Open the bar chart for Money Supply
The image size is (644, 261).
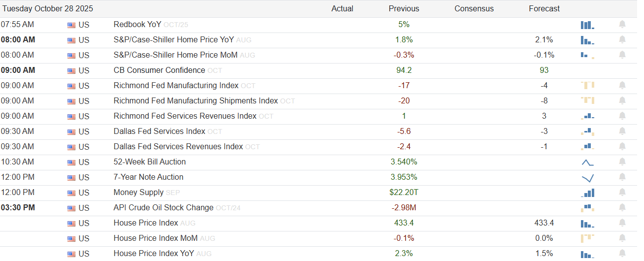click(587, 193)
